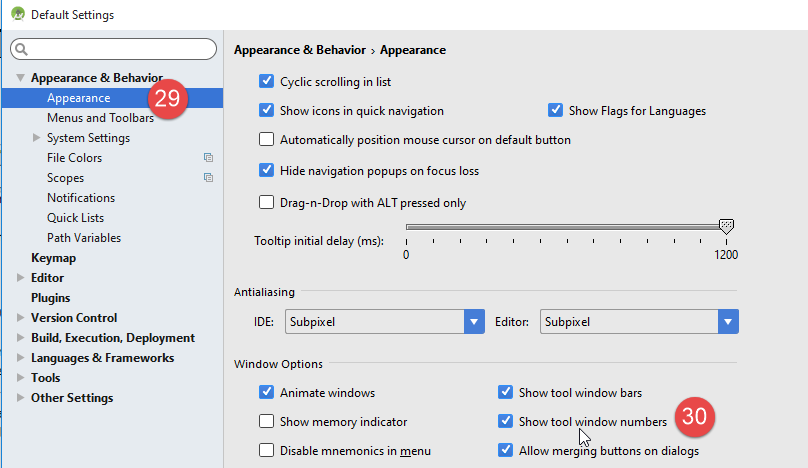This screenshot has width=808, height=468.
Task: Click the copy icon beside File Colors
Action: pos(208,158)
